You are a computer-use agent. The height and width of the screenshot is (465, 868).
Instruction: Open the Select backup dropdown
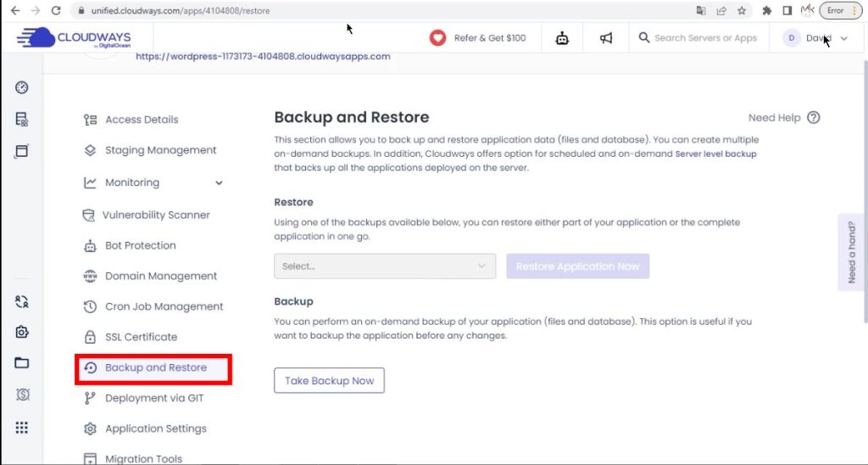[385, 266]
